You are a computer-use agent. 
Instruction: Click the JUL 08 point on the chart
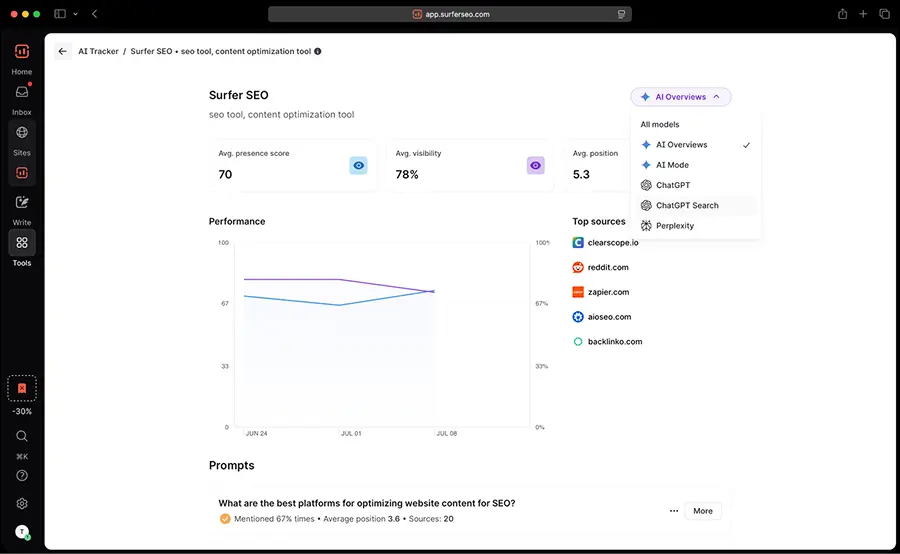(x=433, y=292)
